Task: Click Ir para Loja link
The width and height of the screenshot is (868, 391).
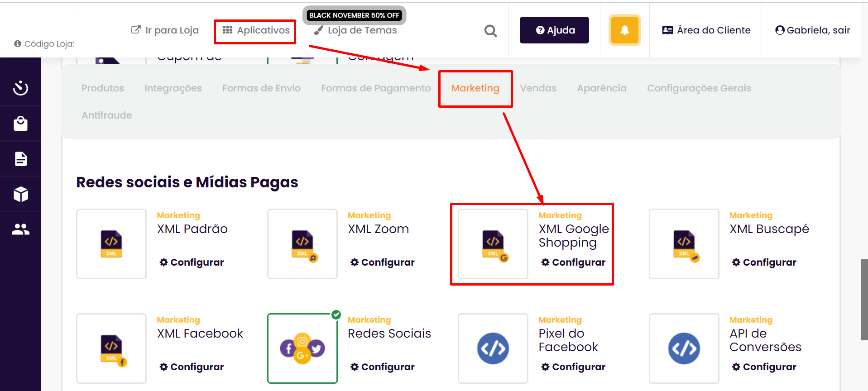Action: 165,30
